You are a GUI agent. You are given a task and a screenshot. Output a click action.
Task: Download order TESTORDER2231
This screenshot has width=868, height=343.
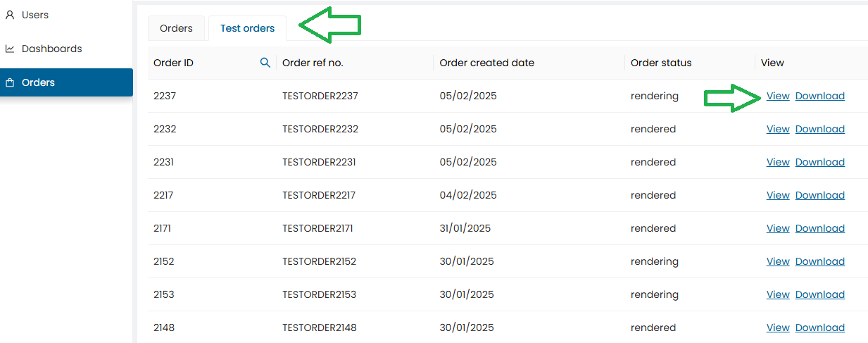(820, 162)
